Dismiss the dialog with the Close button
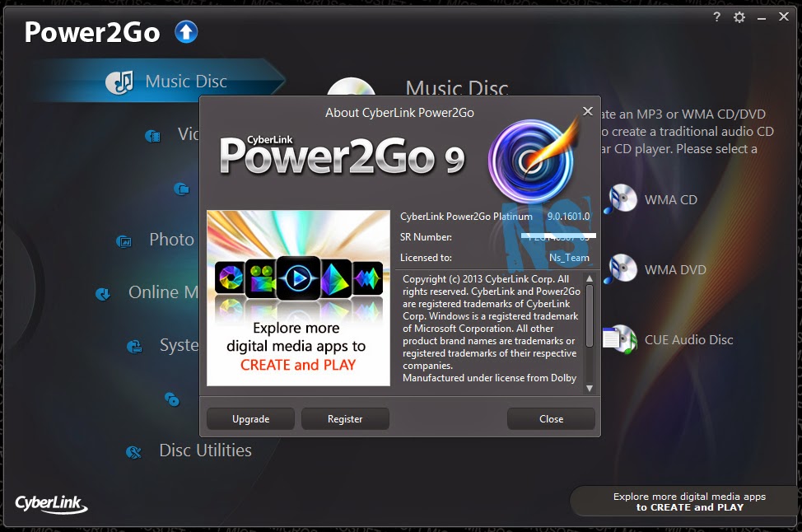802x532 pixels. coord(550,418)
